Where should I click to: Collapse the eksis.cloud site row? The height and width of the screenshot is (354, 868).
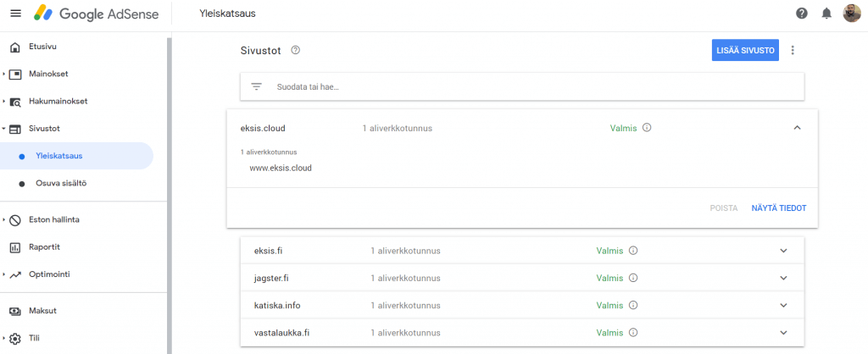[x=797, y=128]
